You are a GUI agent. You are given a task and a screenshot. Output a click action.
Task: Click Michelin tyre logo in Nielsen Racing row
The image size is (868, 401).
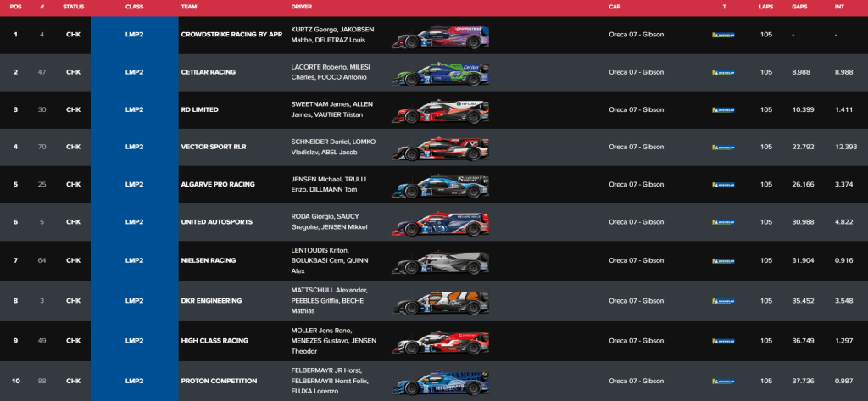[x=723, y=261]
